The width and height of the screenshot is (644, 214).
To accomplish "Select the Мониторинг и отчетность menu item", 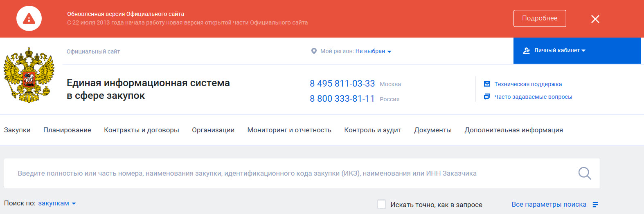I will tap(289, 130).
